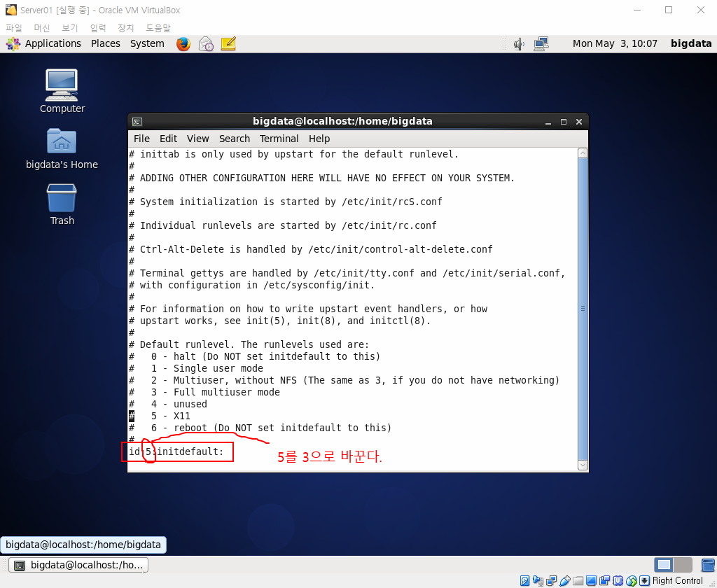Open VirtualBox 보기 menu

pyautogui.click(x=70, y=28)
